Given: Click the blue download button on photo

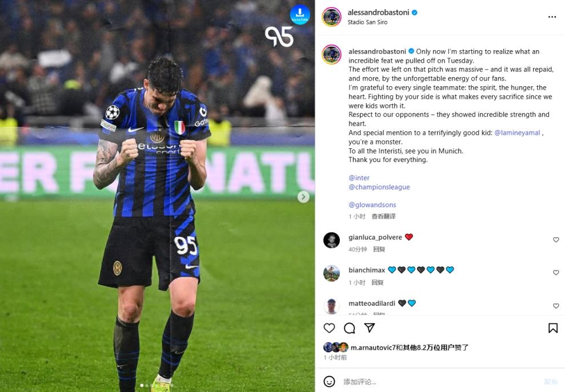Looking at the screenshot, I should tap(300, 14).
